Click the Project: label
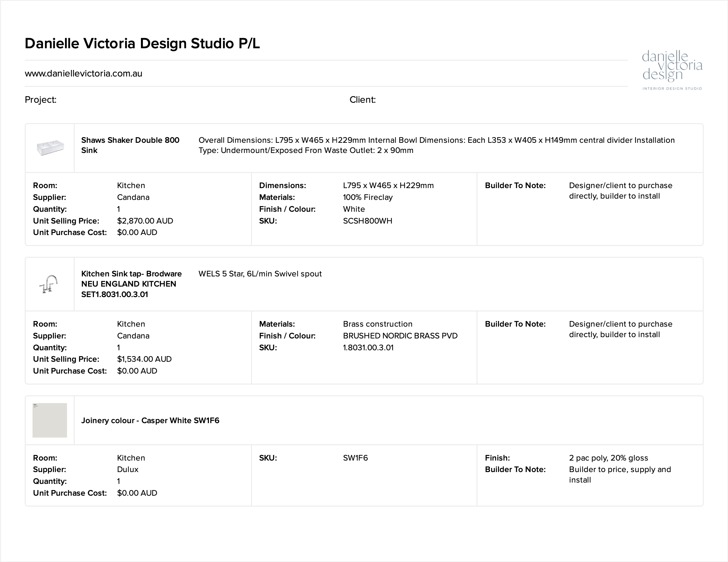Image resolution: width=728 pixels, height=562 pixels. click(x=41, y=99)
